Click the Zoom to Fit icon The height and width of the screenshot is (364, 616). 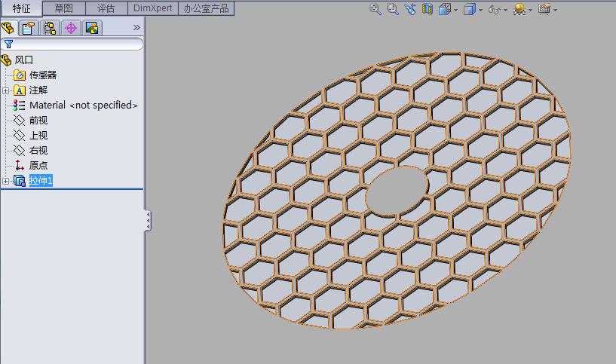click(x=375, y=9)
